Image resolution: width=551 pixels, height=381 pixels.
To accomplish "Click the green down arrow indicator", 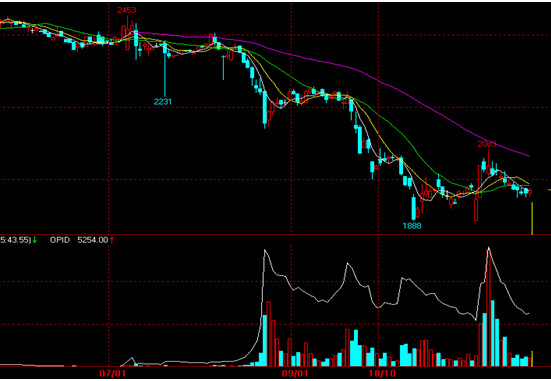I will (35, 240).
